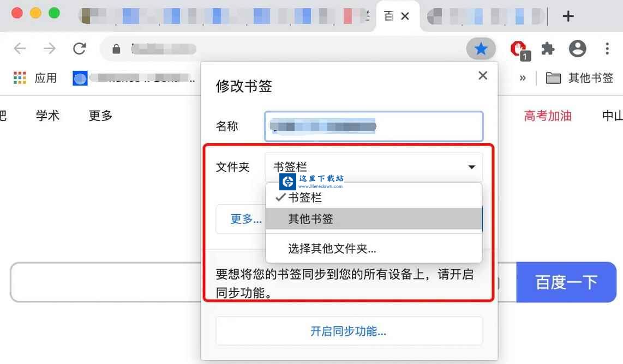Open the profile avatar icon
This screenshot has height=364, width=623.
pos(577,49)
